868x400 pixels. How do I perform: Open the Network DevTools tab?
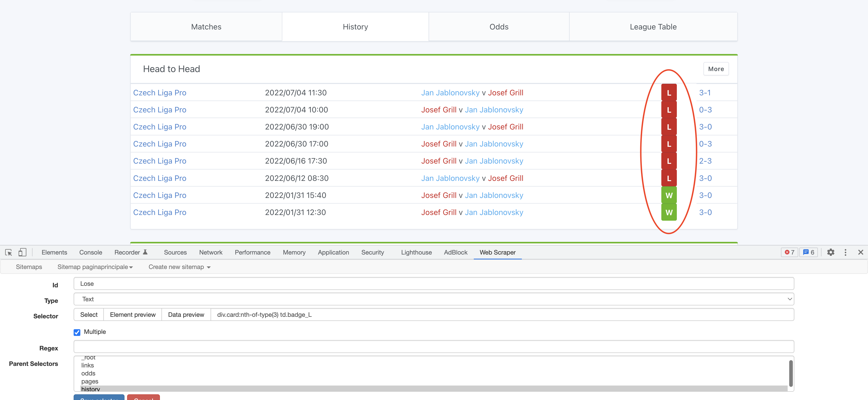pos(211,252)
